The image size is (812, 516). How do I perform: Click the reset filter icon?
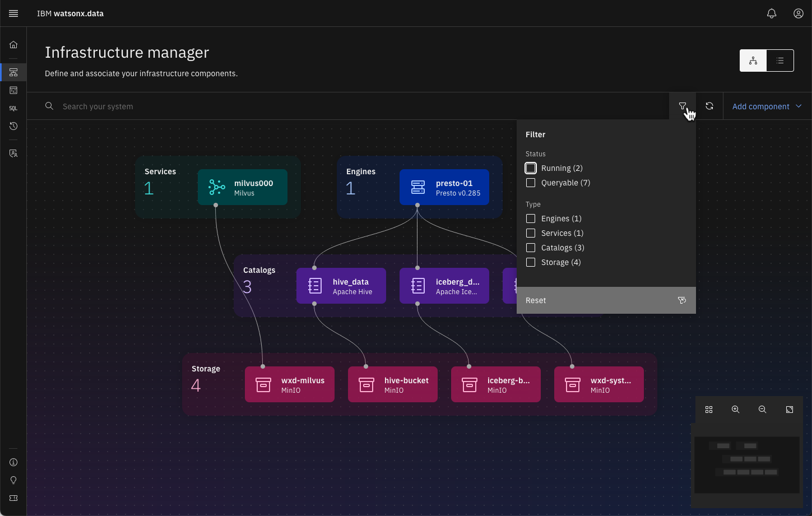pos(682,300)
